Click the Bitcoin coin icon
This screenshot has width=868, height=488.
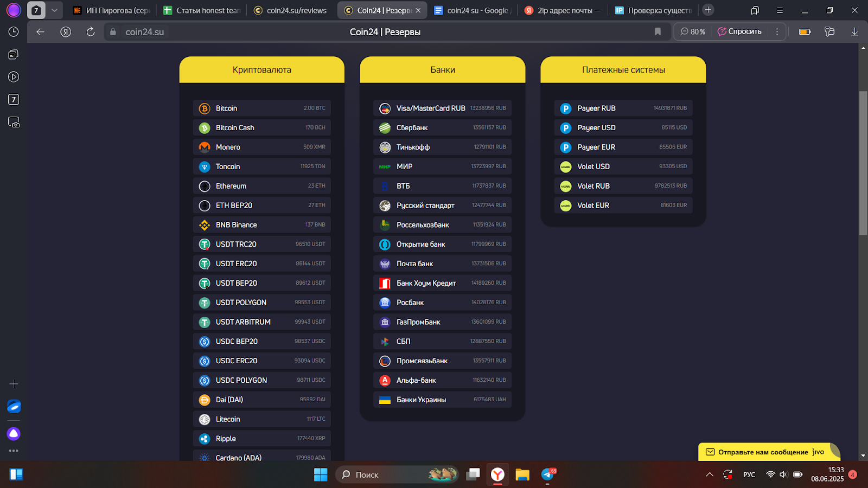[x=205, y=108]
